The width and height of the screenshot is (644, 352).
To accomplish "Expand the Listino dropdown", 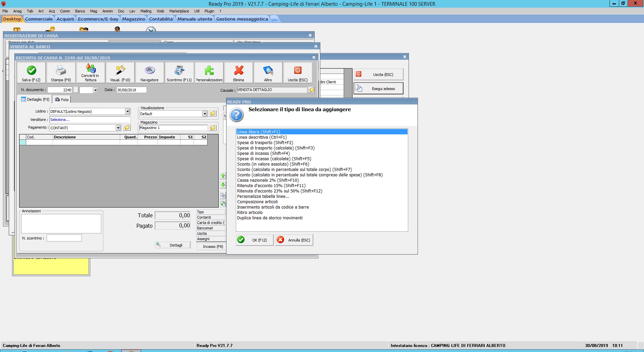I will coord(127,112).
